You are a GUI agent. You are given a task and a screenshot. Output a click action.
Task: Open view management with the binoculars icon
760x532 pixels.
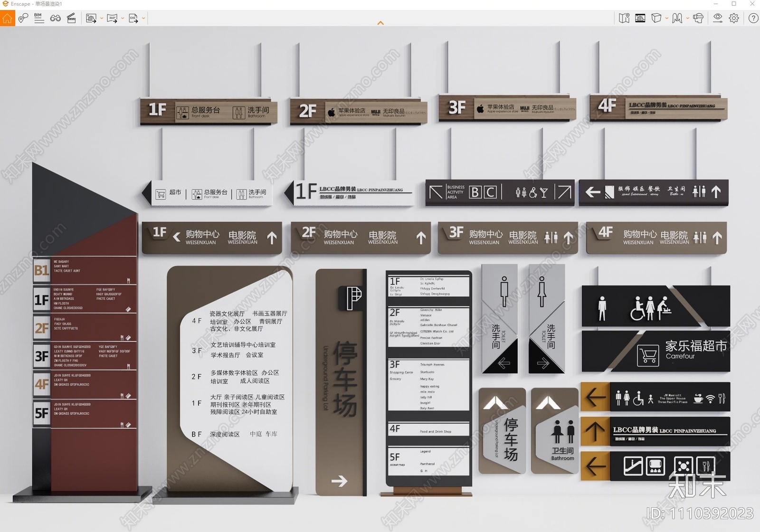(56, 18)
